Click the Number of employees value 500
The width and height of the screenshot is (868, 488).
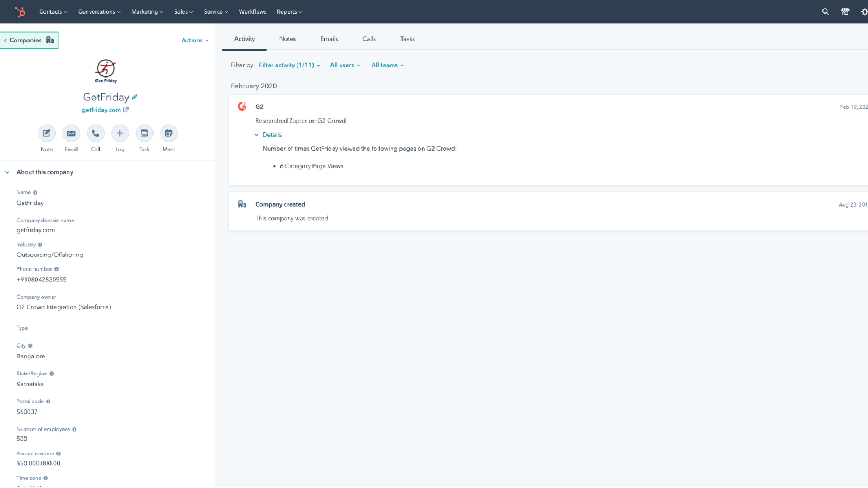[22, 439]
